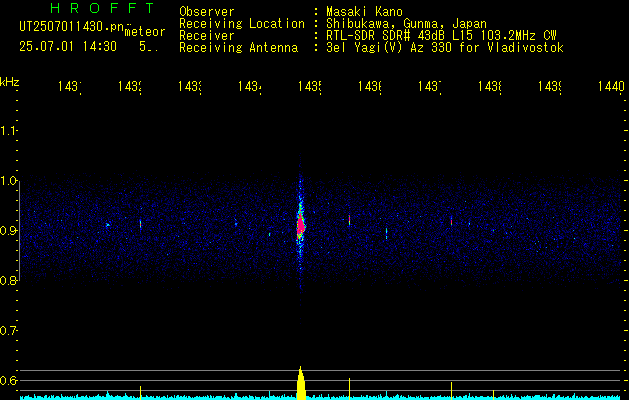This screenshot has height=400, width=629.
Task: Click the observer name Masaki Kano
Action: point(364,12)
